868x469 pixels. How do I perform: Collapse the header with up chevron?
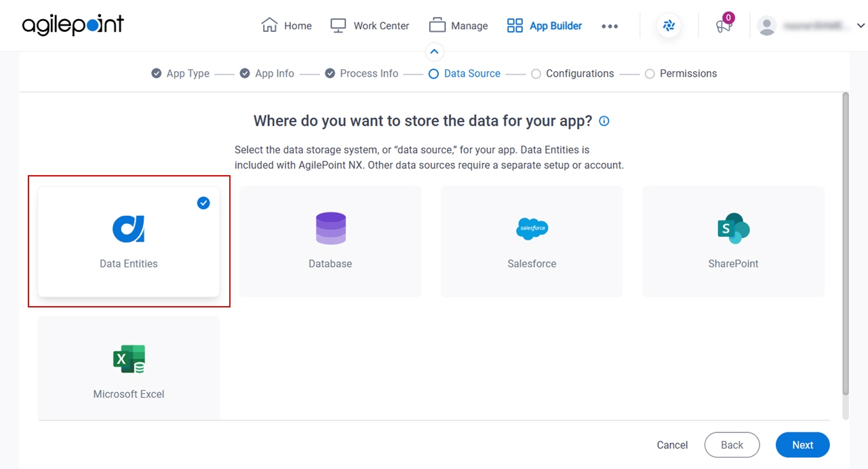tap(434, 52)
